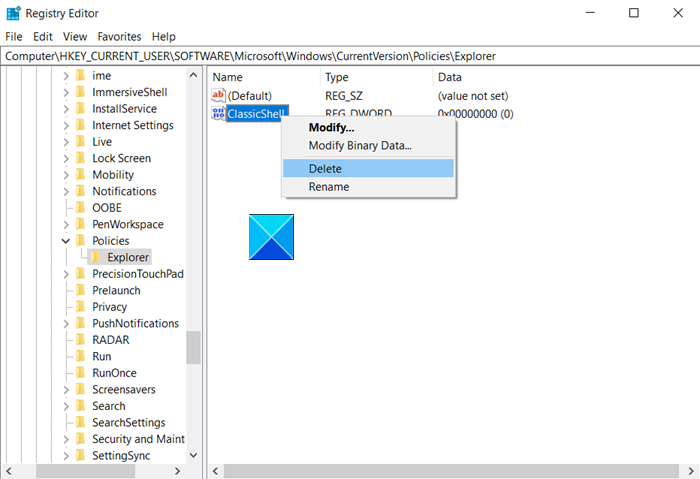Select the Explorer key in tree
This screenshot has height=479, width=700.
pos(128,257)
